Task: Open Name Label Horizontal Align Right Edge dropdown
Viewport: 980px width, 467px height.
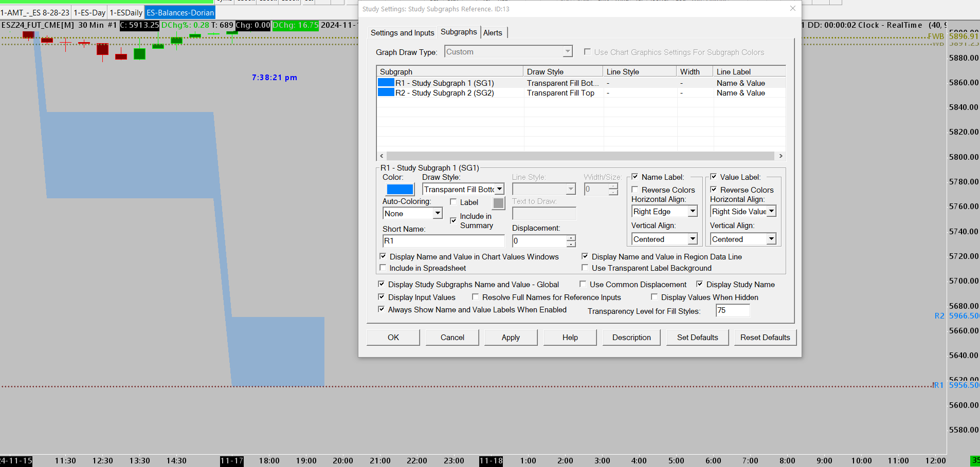Action: [x=693, y=211]
